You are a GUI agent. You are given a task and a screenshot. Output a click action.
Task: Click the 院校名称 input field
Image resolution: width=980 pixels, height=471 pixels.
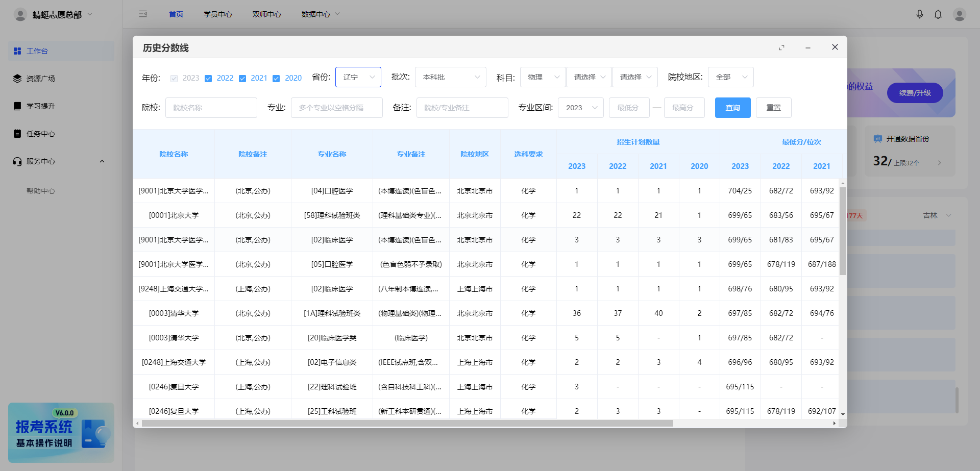211,107
